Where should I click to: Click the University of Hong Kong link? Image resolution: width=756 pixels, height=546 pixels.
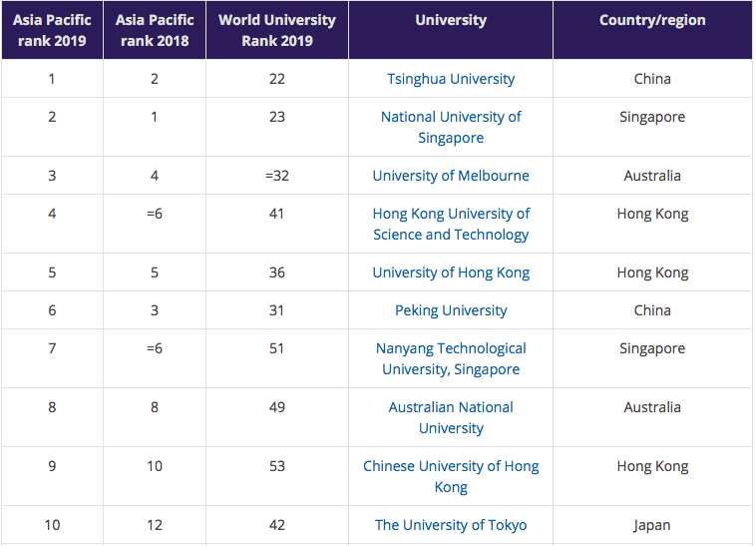point(451,273)
